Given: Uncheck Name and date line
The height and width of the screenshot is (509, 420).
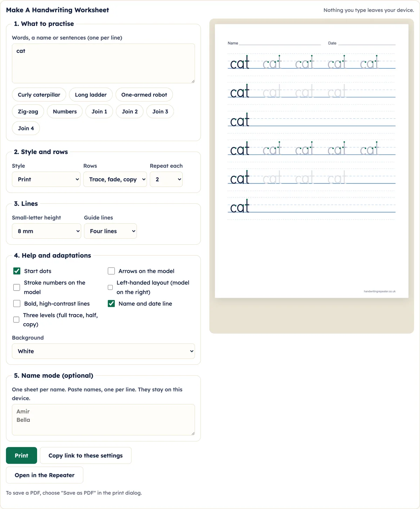Looking at the screenshot, I should [111, 304].
